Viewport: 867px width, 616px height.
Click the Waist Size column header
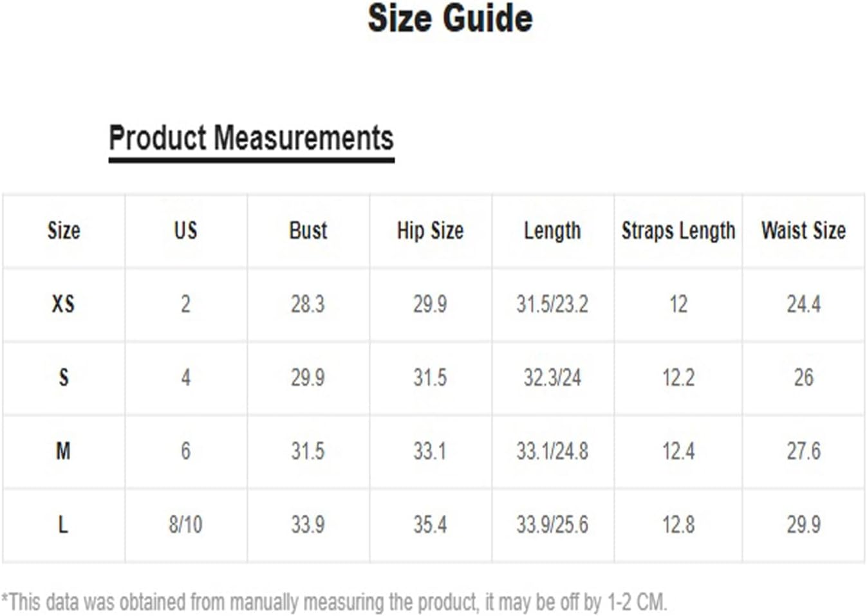point(803,230)
